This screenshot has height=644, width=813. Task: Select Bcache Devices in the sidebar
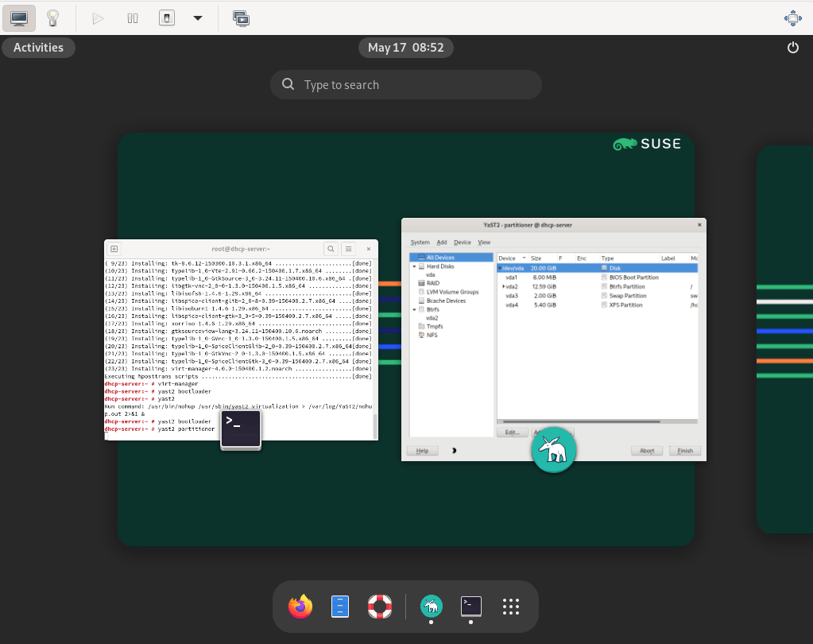pyautogui.click(x=447, y=301)
